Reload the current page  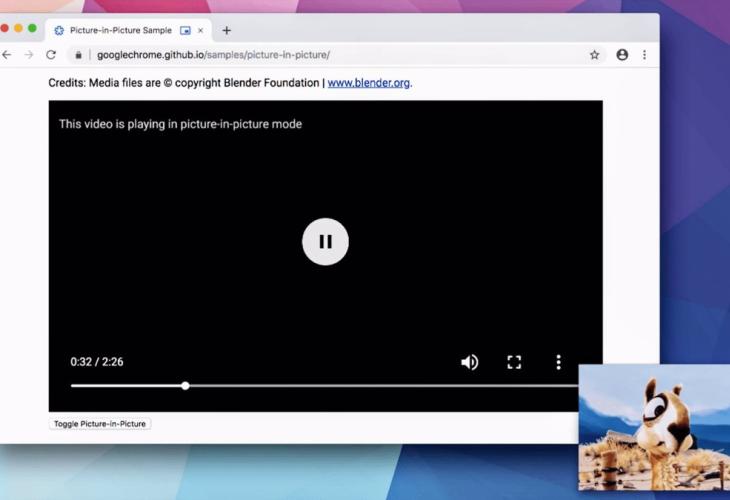[x=51, y=55]
